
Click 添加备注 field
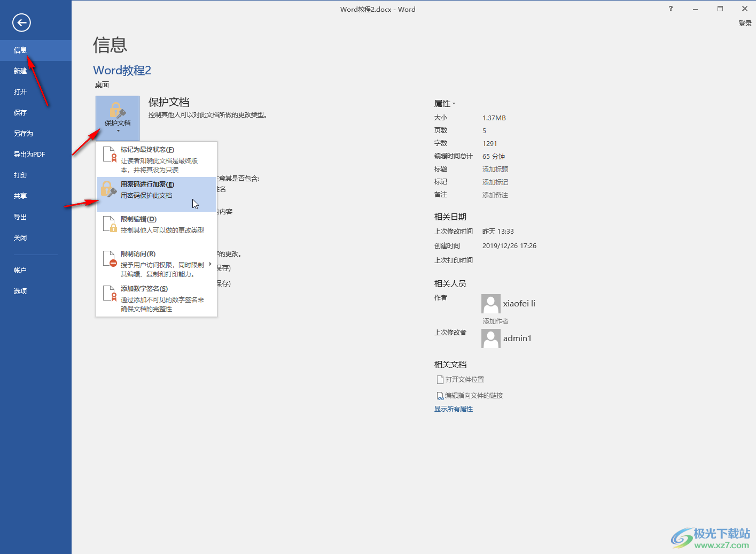(495, 195)
